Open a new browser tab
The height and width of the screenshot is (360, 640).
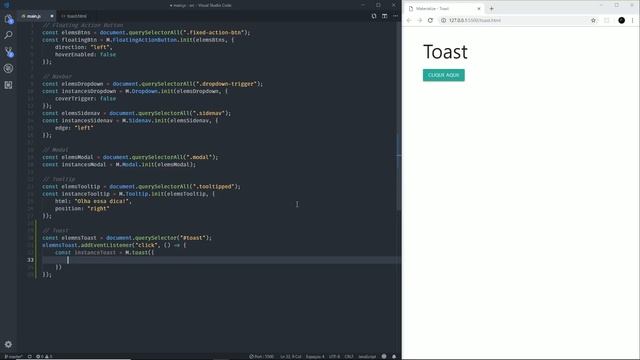[x=491, y=8]
